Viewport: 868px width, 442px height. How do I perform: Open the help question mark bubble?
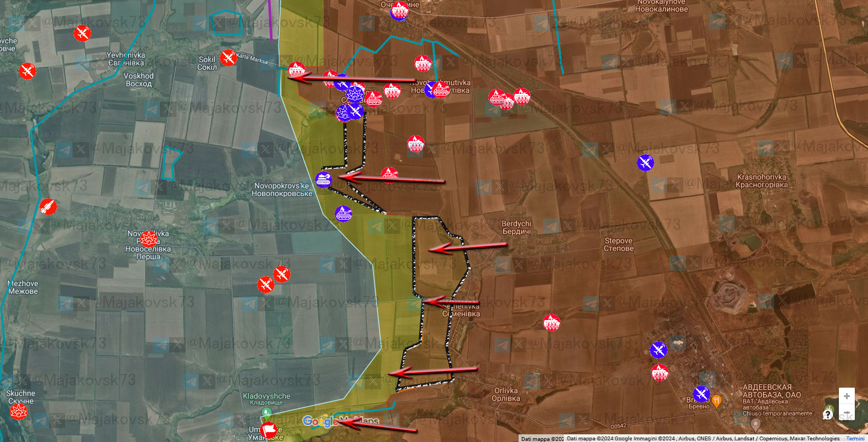(x=828, y=414)
